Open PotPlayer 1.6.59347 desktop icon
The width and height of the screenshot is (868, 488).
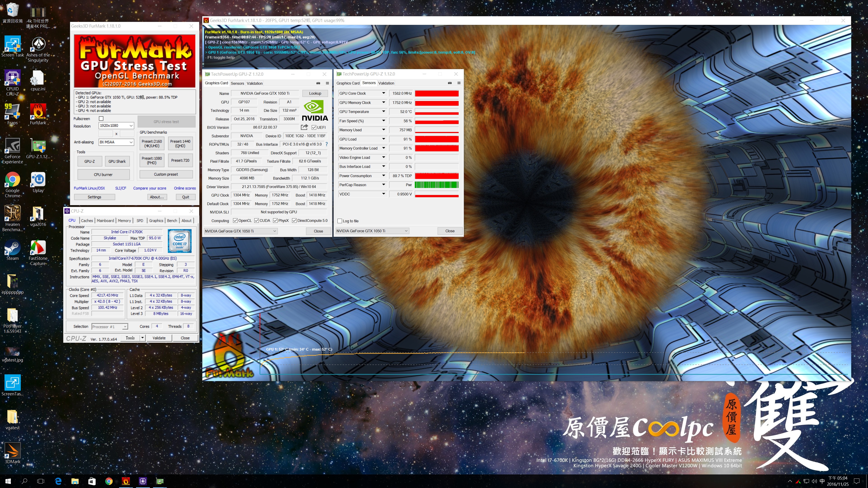pyautogui.click(x=12, y=320)
